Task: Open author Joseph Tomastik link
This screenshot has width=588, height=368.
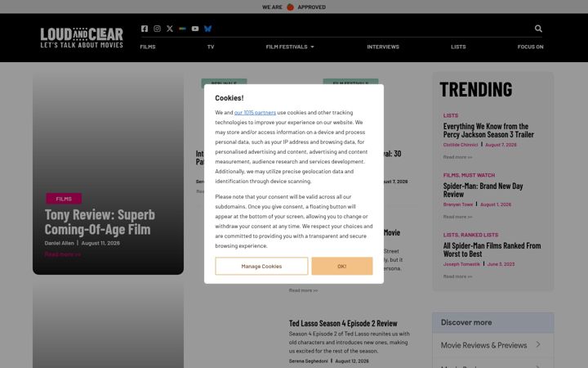Action: click(x=461, y=264)
